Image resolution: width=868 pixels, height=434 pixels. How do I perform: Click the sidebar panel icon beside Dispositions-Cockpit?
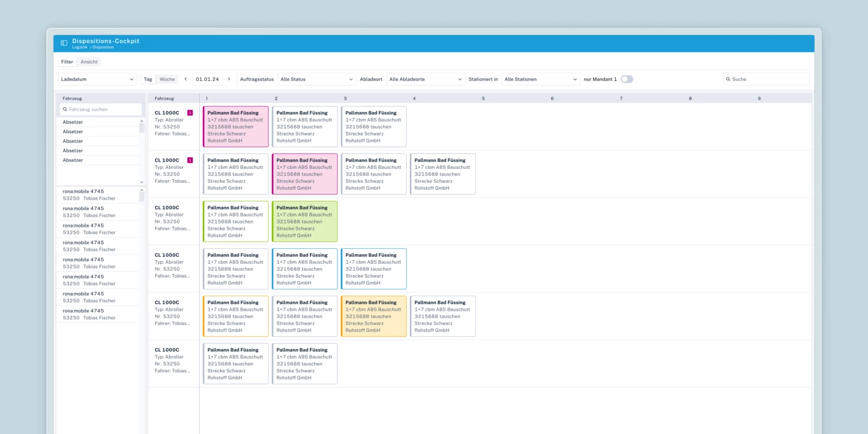click(64, 43)
